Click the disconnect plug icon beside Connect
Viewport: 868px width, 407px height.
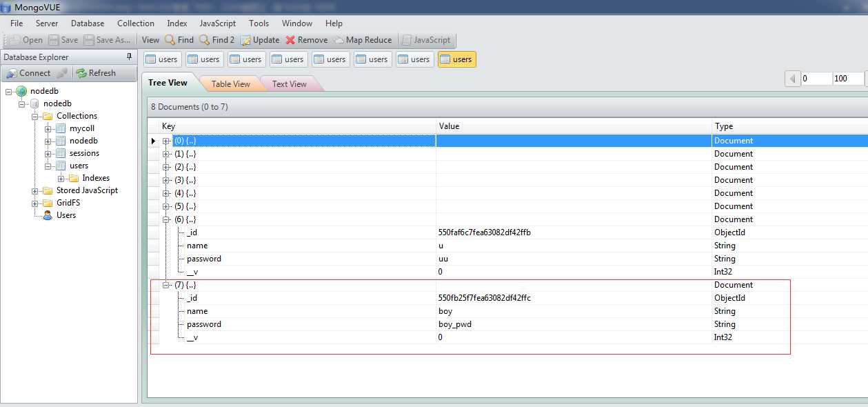pyautogui.click(x=62, y=73)
